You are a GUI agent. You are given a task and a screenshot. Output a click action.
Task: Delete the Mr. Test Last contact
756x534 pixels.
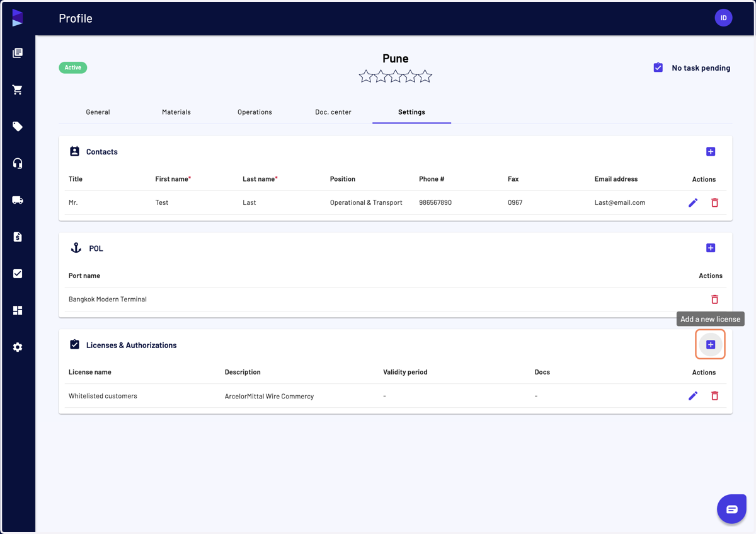[714, 202]
